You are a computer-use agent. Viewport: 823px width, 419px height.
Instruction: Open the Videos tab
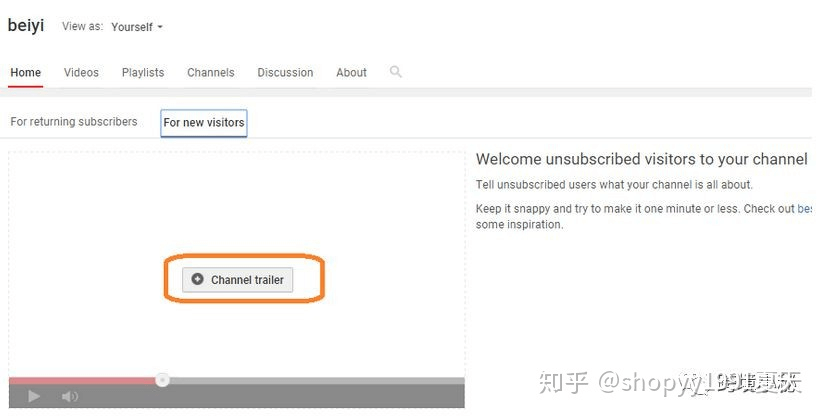[81, 73]
